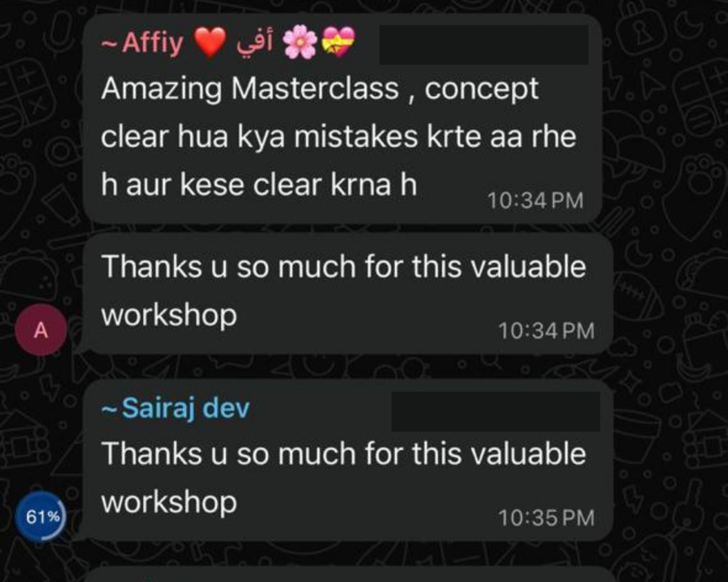The height and width of the screenshot is (582, 728).
Task: Tap the pink flower emoji in sender name
Action: coord(300,42)
